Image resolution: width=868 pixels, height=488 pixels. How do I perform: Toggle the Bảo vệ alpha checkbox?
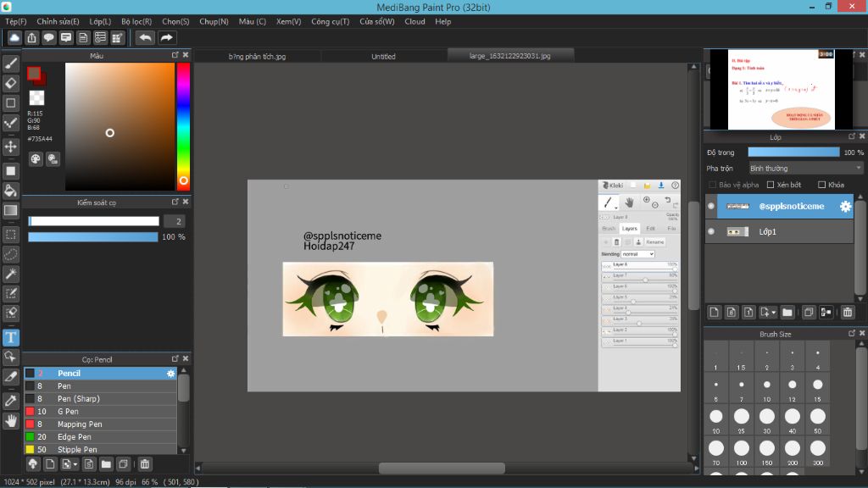point(712,185)
